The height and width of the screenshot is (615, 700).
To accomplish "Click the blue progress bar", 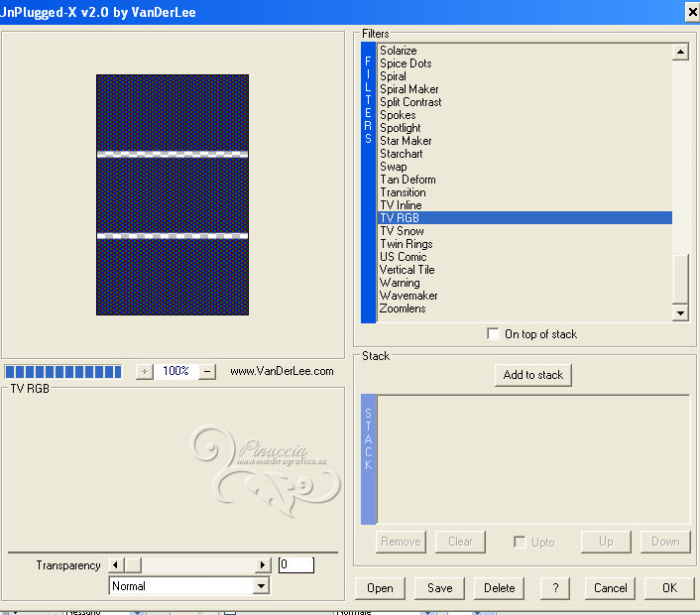I will (x=63, y=372).
